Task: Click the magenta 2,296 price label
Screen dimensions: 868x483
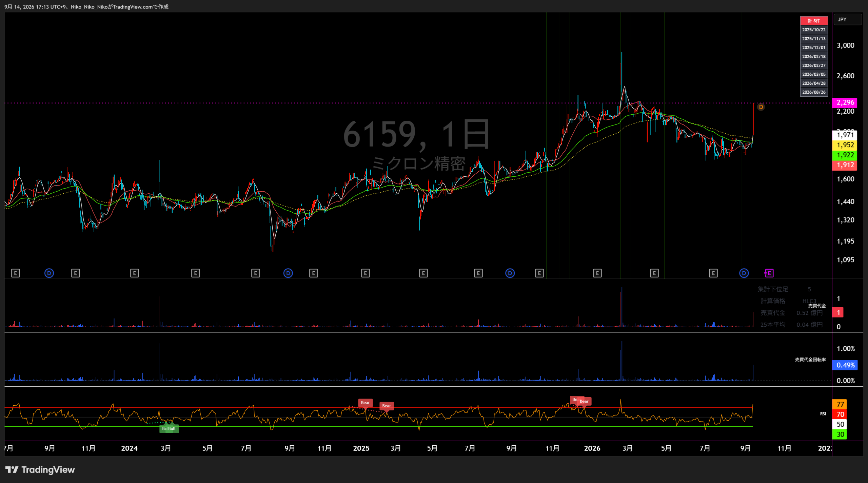Action: tap(845, 102)
